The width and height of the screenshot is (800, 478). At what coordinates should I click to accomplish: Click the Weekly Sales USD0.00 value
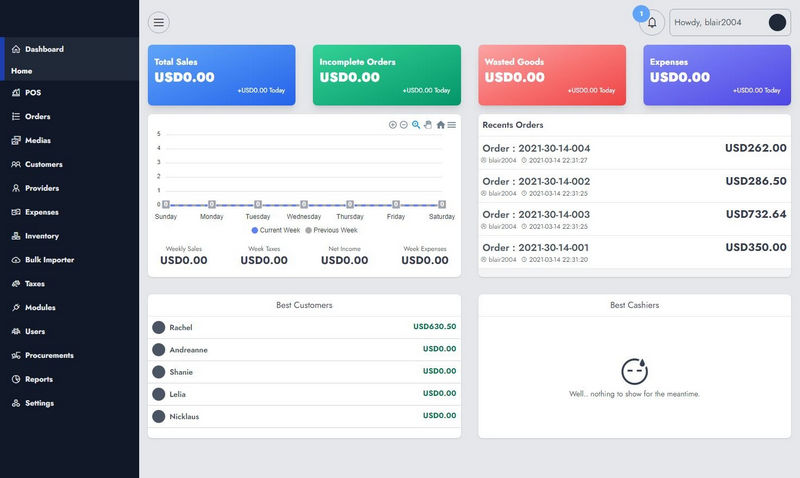184,260
